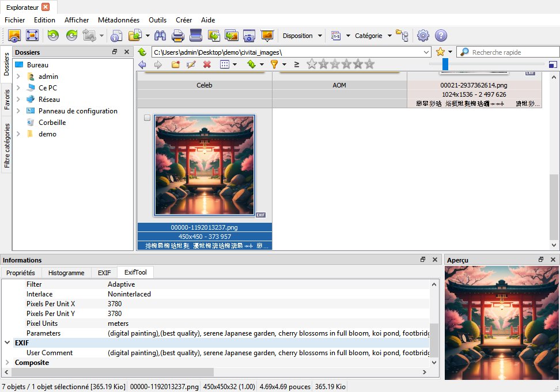Click the rename pencil icon
The image size is (560, 392).
point(191,64)
